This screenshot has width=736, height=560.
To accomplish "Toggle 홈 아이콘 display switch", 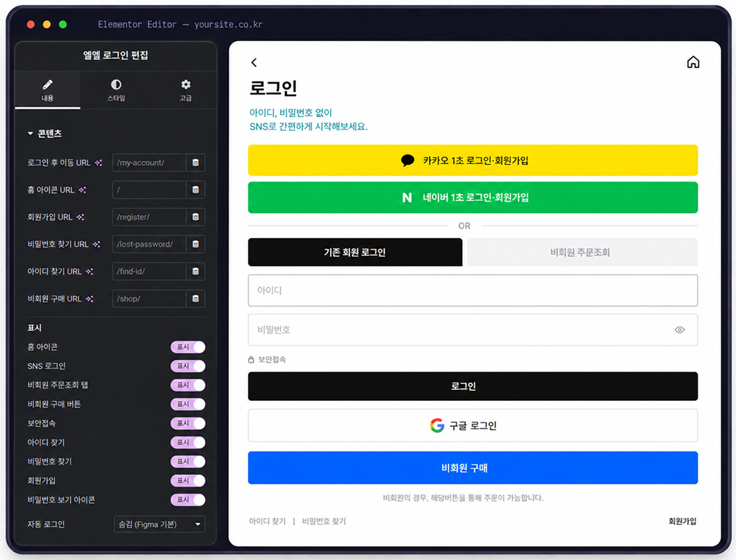I will click(x=188, y=348).
